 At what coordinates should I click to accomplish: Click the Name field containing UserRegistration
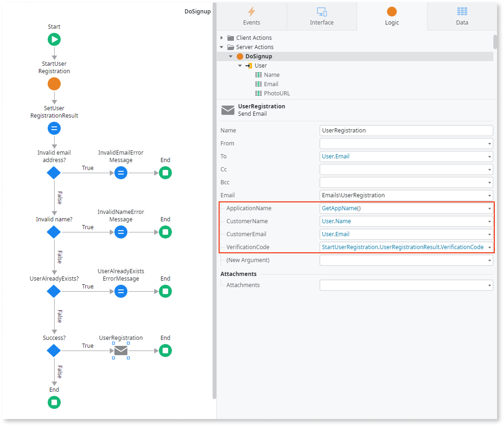pyautogui.click(x=406, y=131)
